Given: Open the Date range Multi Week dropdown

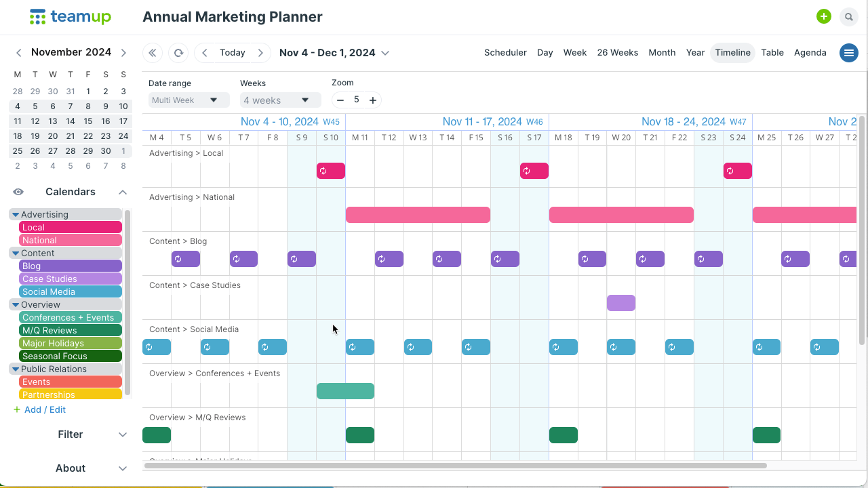Looking at the screenshot, I should [x=189, y=100].
